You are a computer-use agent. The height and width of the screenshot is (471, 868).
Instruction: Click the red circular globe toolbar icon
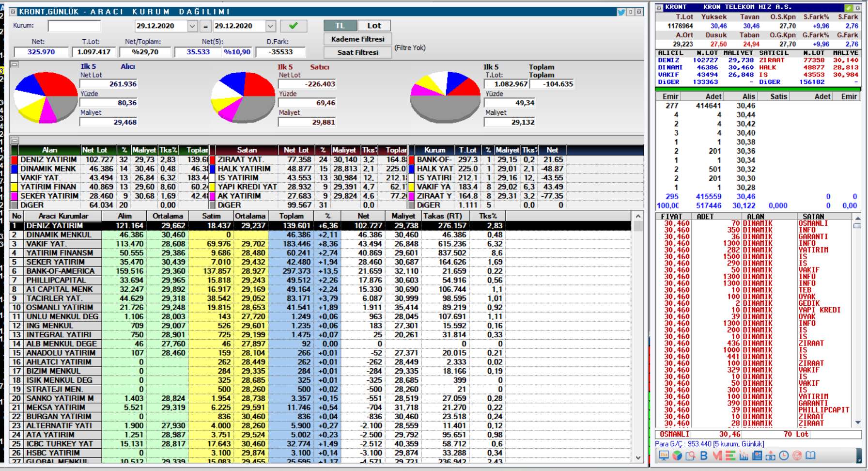pyautogui.click(x=797, y=455)
